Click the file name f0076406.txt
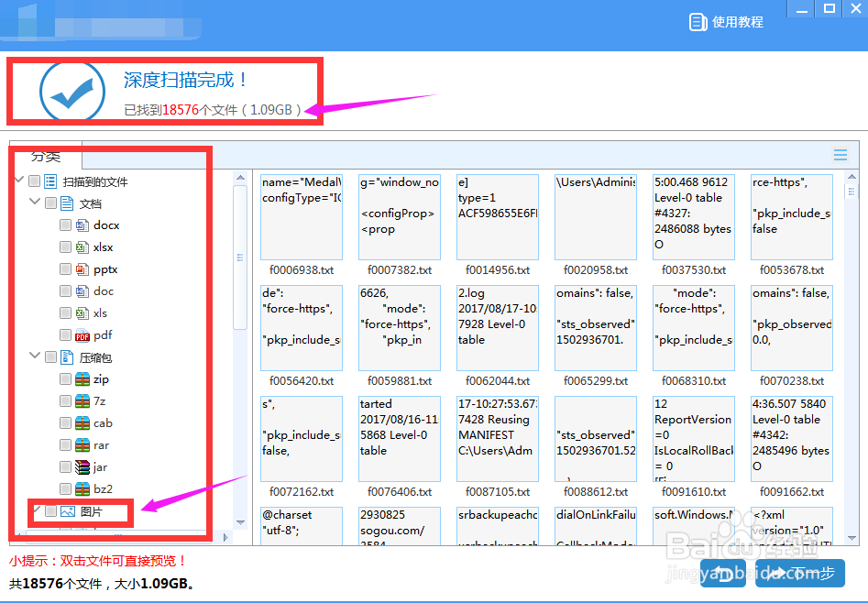Screen dimensions: 868x603 tap(400, 492)
